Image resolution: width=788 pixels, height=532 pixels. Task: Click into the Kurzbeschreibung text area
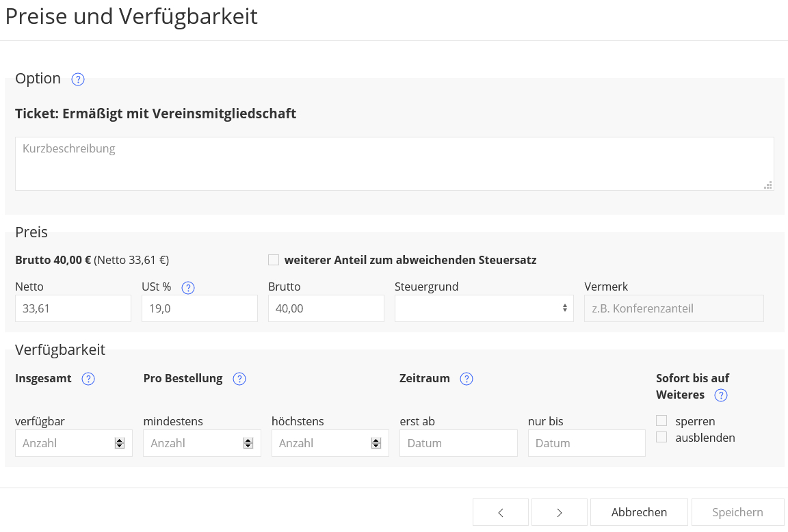(394, 163)
